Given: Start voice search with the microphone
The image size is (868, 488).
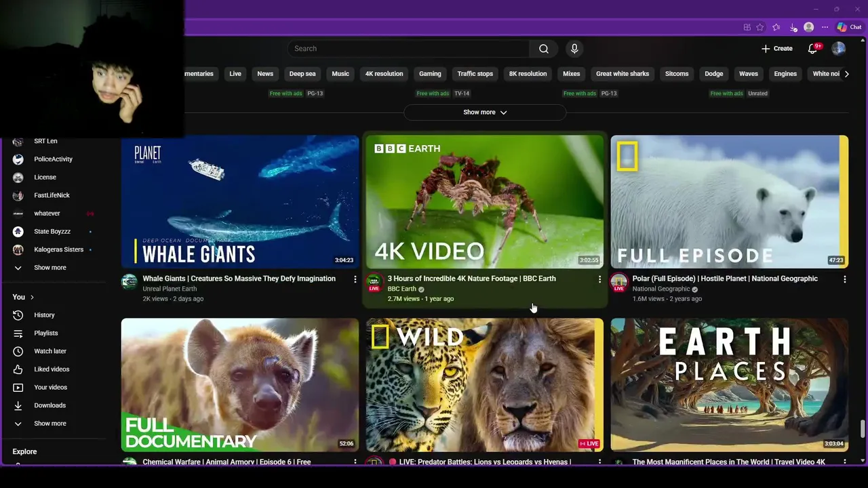Looking at the screenshot, I should [574, 49].
